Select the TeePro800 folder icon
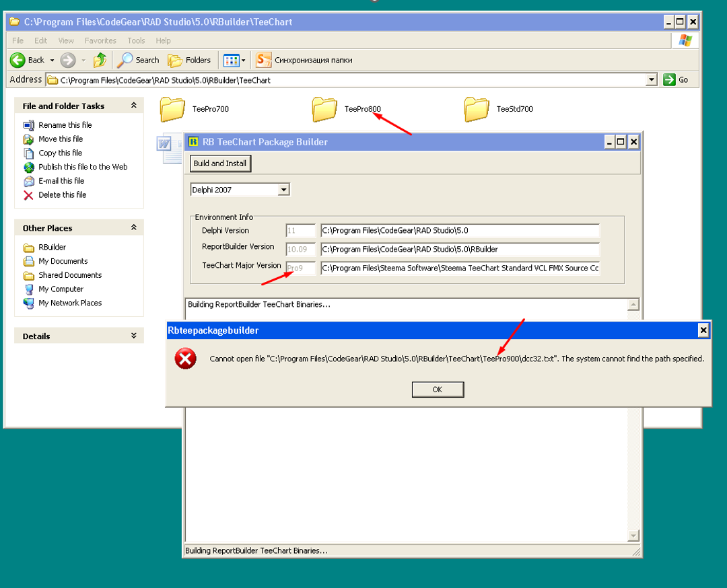The height and width of the screenshot is (588, 727). pyautogui.click(x=324, y=109)
